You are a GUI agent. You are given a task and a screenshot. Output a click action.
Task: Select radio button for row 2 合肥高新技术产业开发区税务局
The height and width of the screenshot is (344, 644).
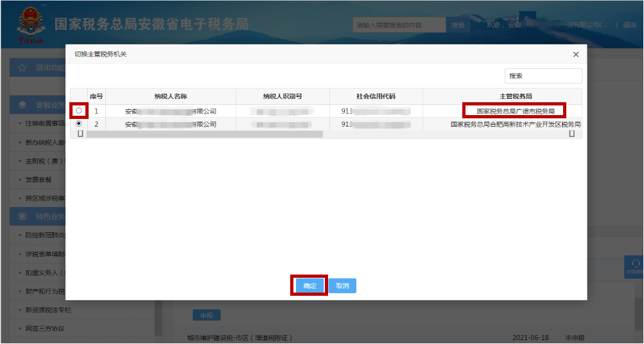[79, 123]
